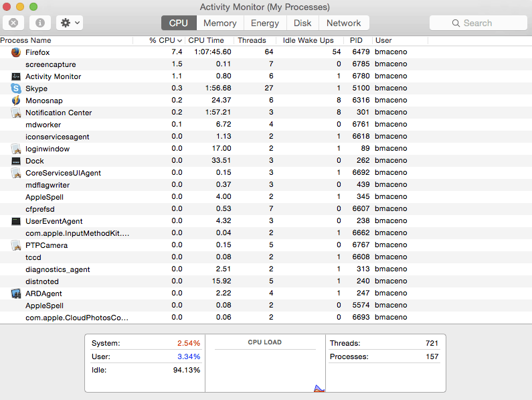Select the mdworker process row
532x400 pixels.
point(266,125)
